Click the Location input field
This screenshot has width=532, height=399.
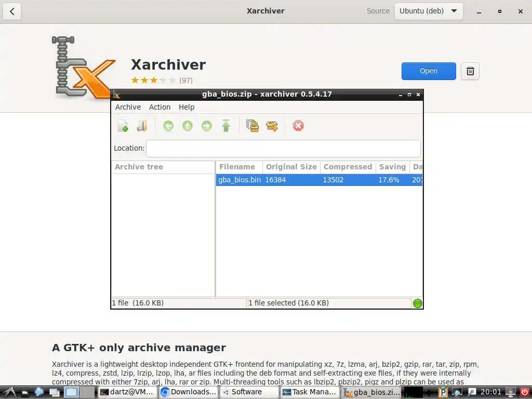[283, 149]
